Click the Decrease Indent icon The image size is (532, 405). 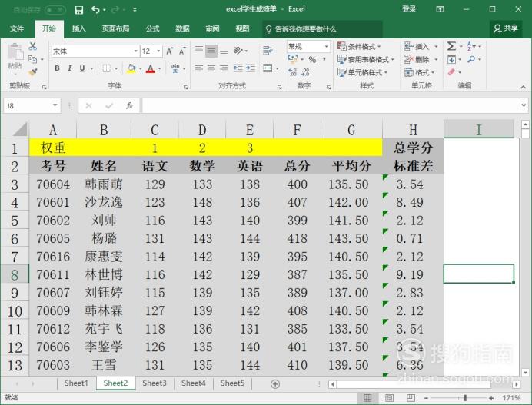(x=238, y=68)
